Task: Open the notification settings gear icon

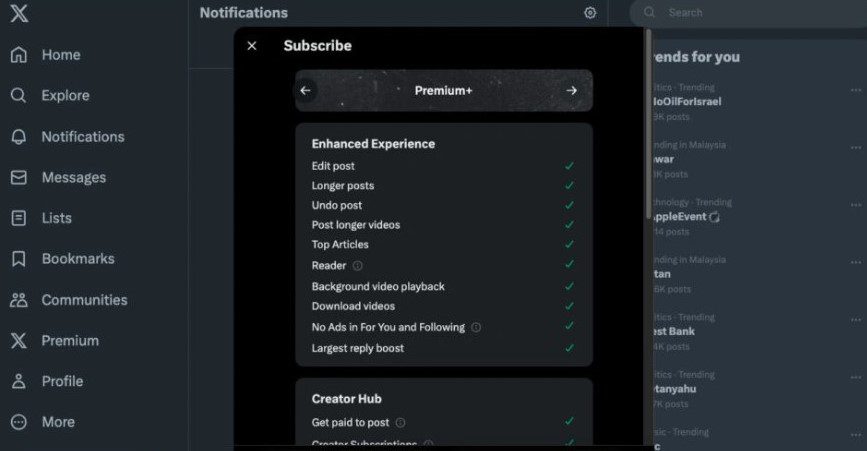Action: pyautogui.click(x=590, y=13)
